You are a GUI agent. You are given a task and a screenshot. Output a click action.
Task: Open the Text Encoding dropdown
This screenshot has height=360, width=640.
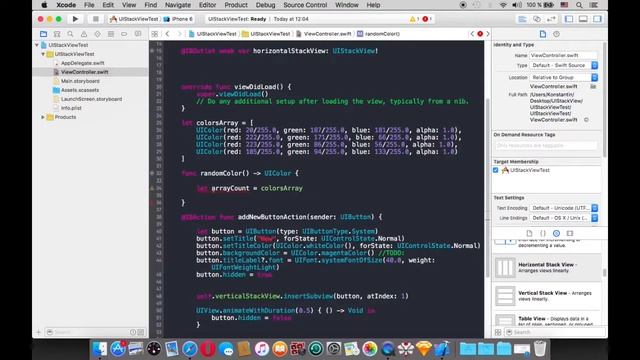pos(564,208)
